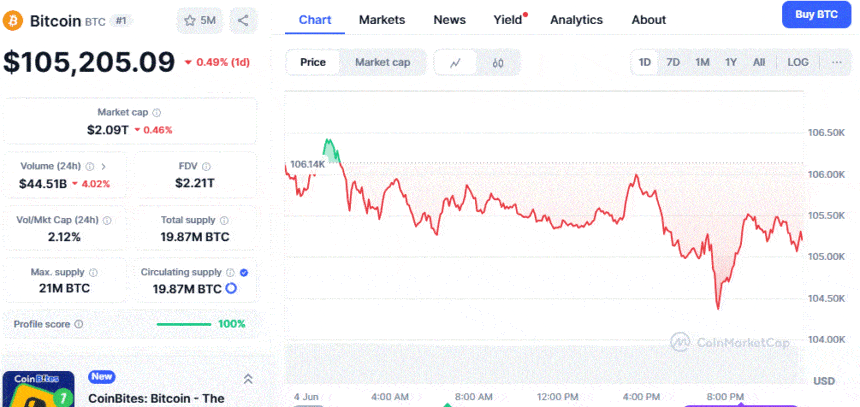The width and height of the screenshot is (860, 407).
Task: Click the star watchlist icon
Action: (190, 20)
